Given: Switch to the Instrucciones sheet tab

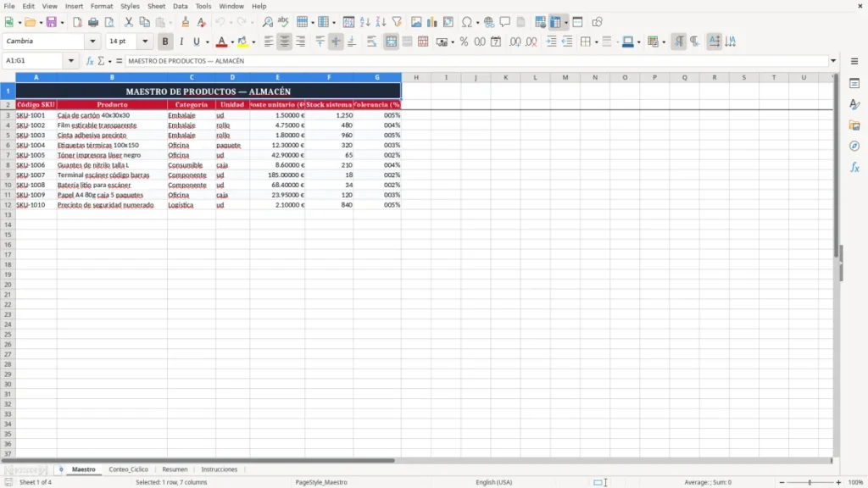Looking at the screenshot, I should click(x=220, y=469).
